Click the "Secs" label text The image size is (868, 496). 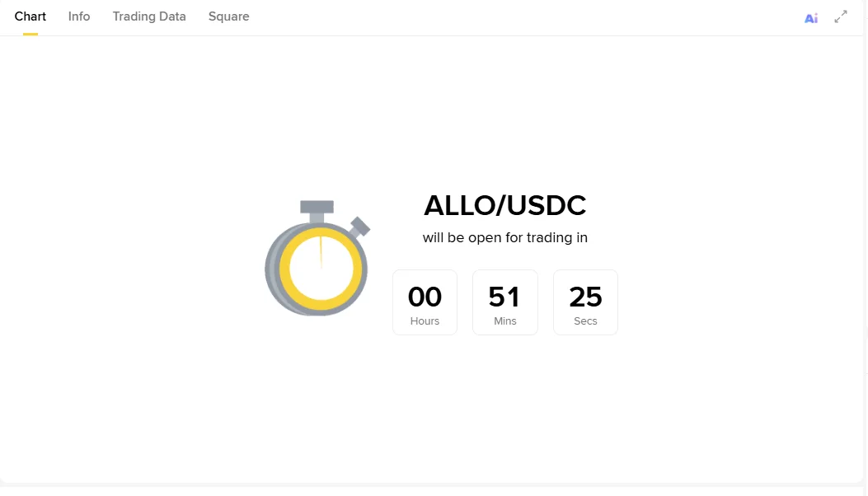tap(585, 321)
